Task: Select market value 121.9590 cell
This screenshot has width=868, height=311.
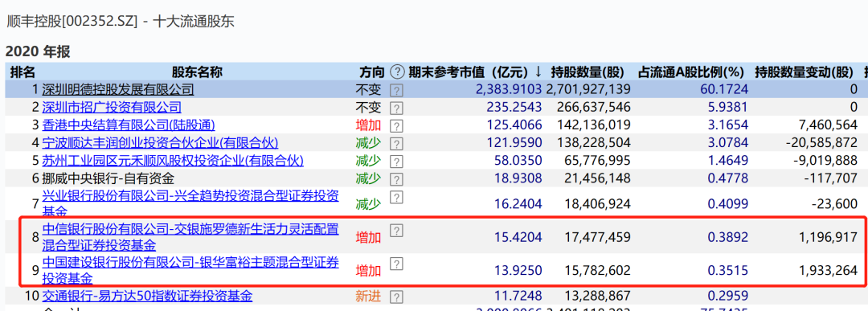Action: (x=514, y=143)
